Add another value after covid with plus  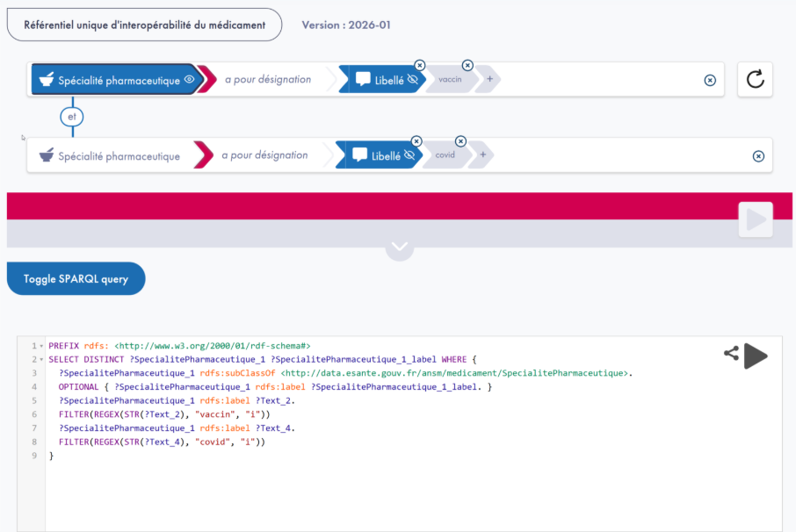click(x=482, y=155)
